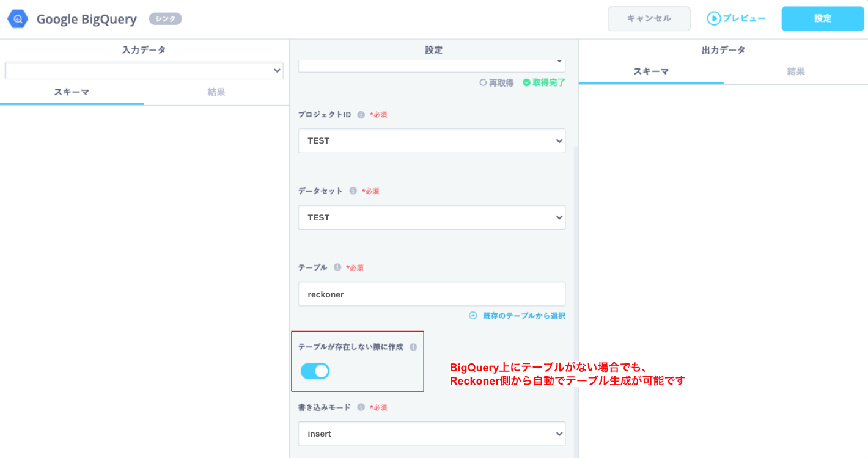Open the データセット dropdown showing TEST
Screen dimensions: 868x458
(432, 217)
